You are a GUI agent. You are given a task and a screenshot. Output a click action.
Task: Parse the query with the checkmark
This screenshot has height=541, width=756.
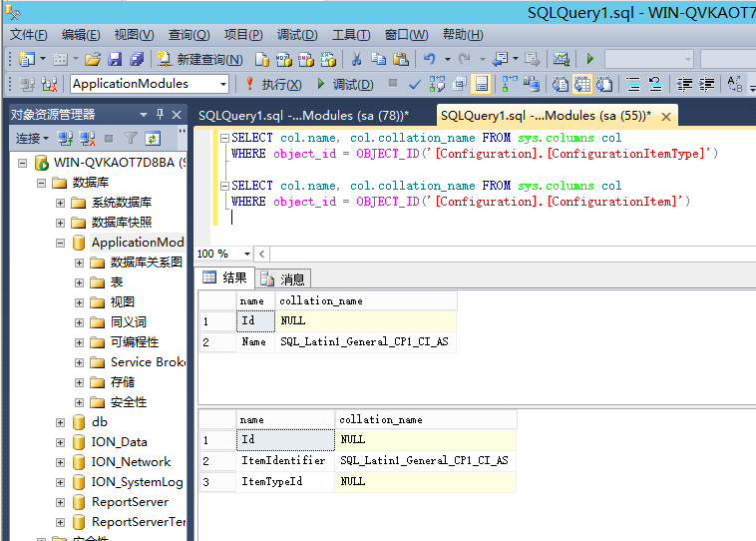click(x=414, y=85)
